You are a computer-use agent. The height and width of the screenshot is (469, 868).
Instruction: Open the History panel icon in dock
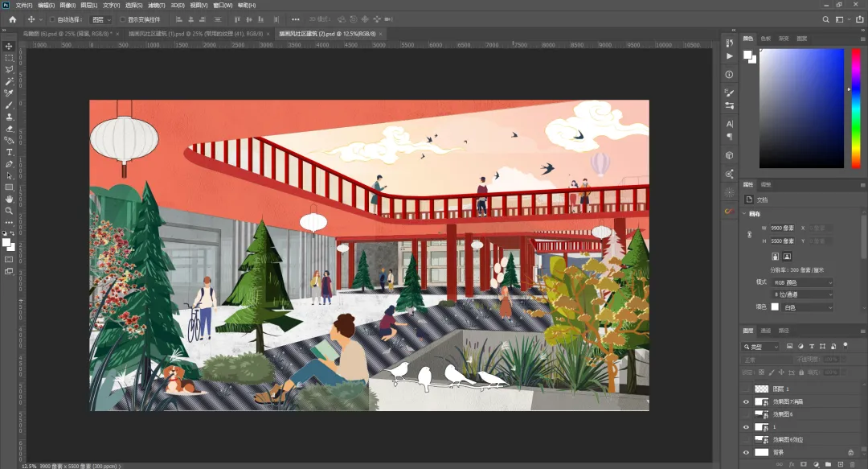(x=729, y=43)
